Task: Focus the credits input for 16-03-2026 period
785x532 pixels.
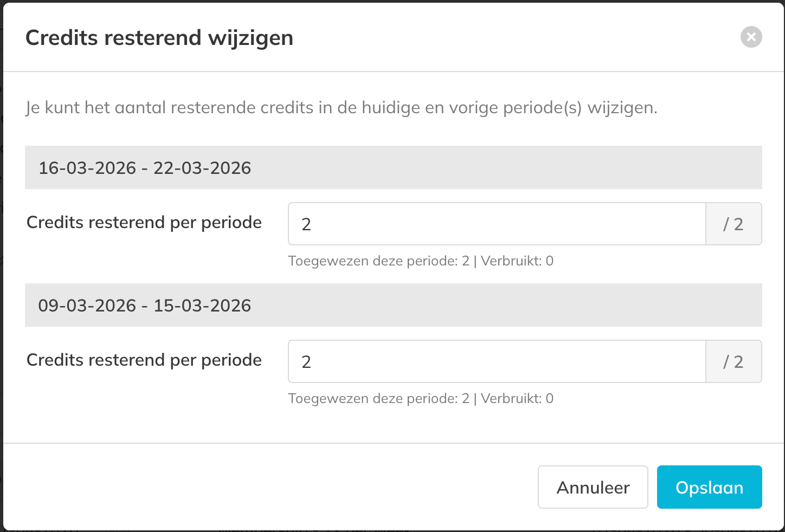Action: (497, 224)
